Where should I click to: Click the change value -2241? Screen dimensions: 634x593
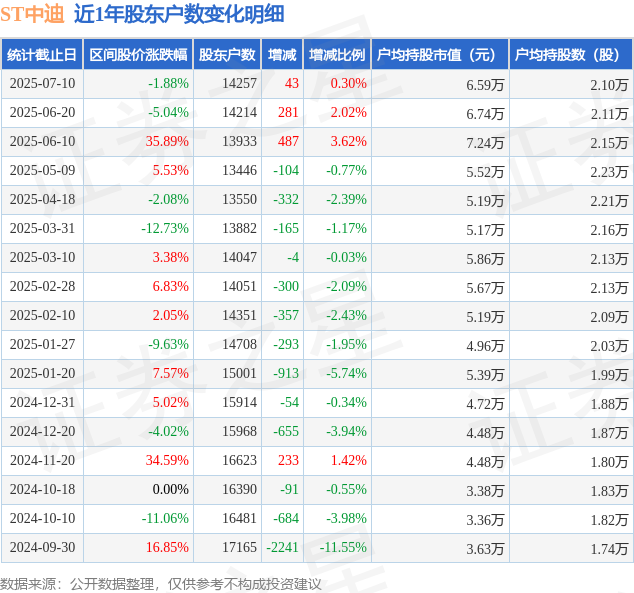click(x=282, y=547)
